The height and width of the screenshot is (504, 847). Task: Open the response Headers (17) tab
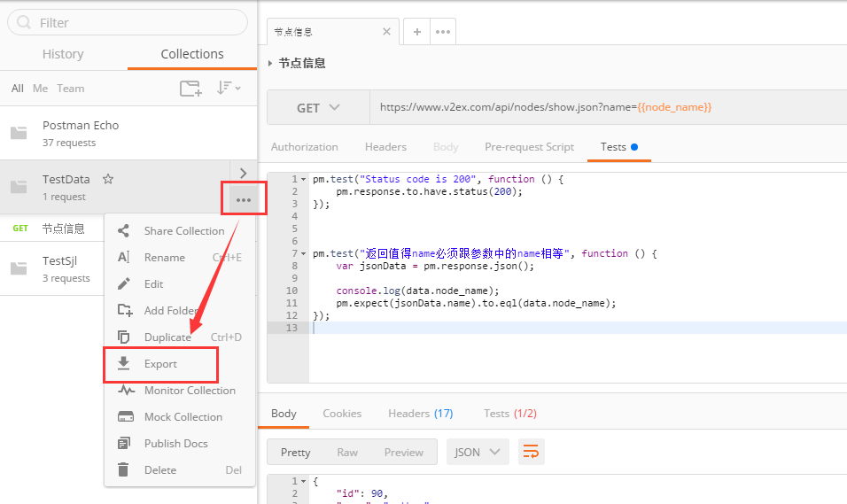point(420,414)
